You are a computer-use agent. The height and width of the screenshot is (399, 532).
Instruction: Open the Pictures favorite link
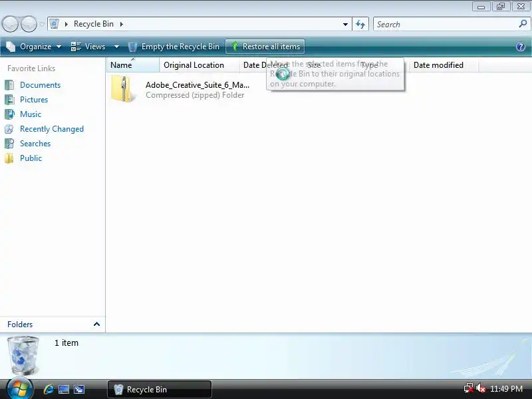coord(34,100)
